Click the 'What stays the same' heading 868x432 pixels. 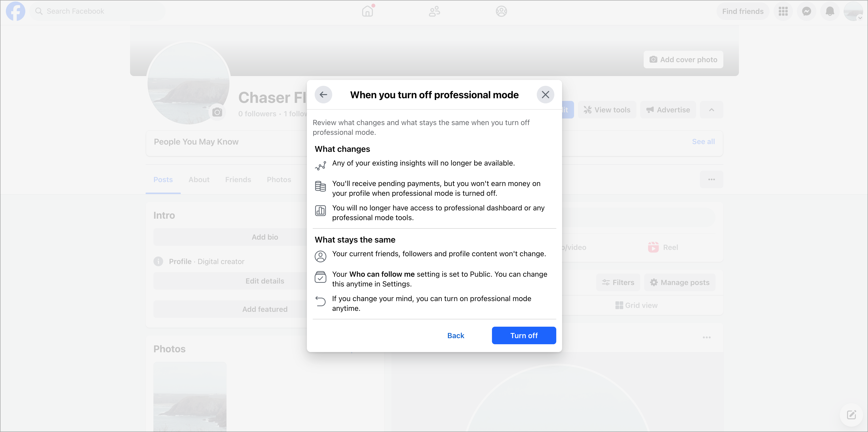pyautogui.click(x=355, y=240)
